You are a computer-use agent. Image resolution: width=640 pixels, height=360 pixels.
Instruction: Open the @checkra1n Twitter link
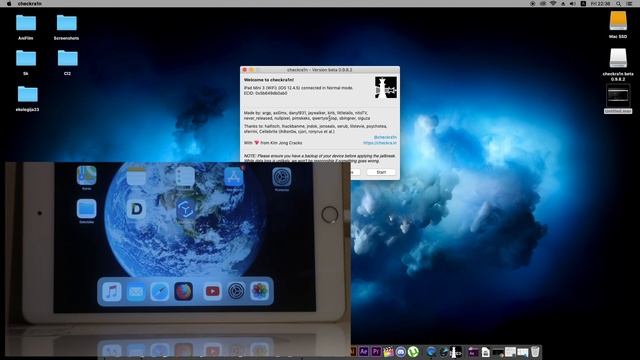[385, 137]
